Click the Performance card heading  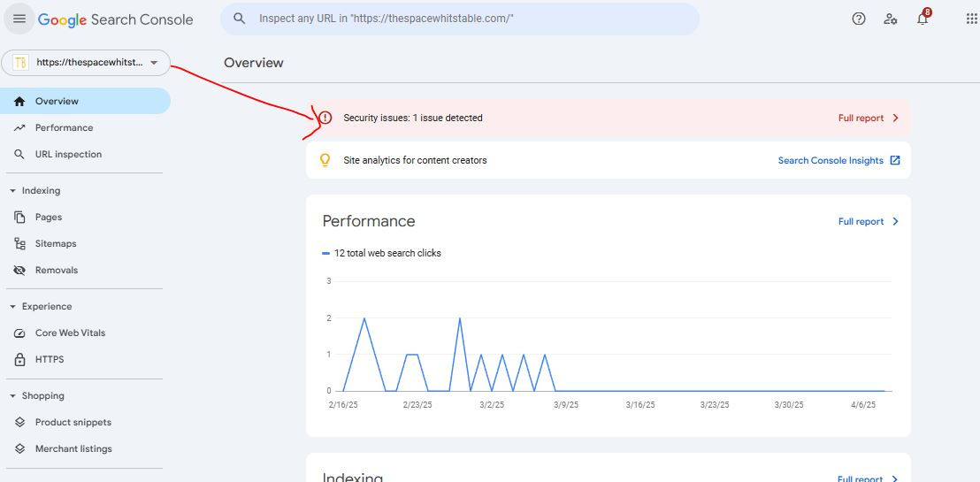(369, 221)
